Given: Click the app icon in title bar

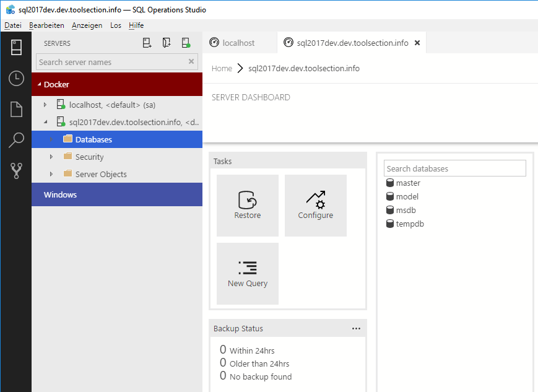Looking at the screenshot, I should coord(11,9).
